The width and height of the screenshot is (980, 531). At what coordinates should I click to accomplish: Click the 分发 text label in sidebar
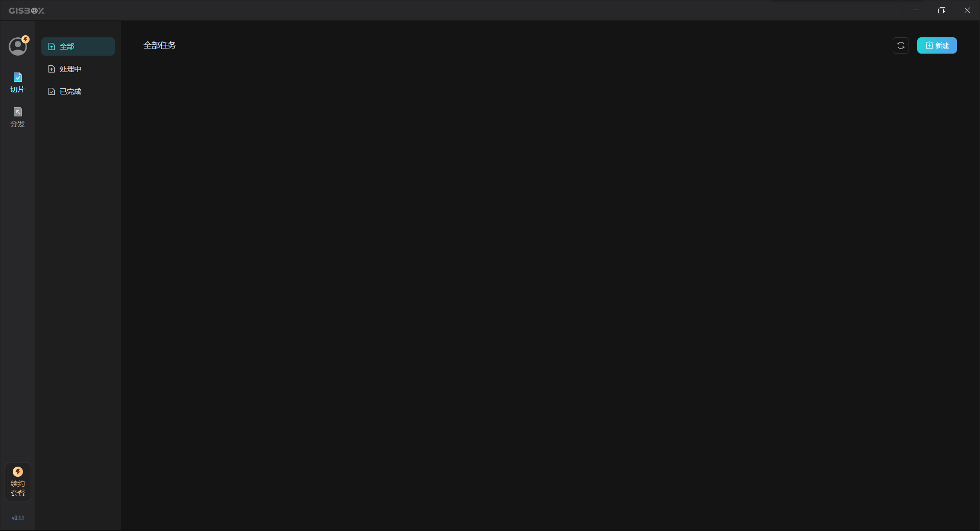pos(18,124)
